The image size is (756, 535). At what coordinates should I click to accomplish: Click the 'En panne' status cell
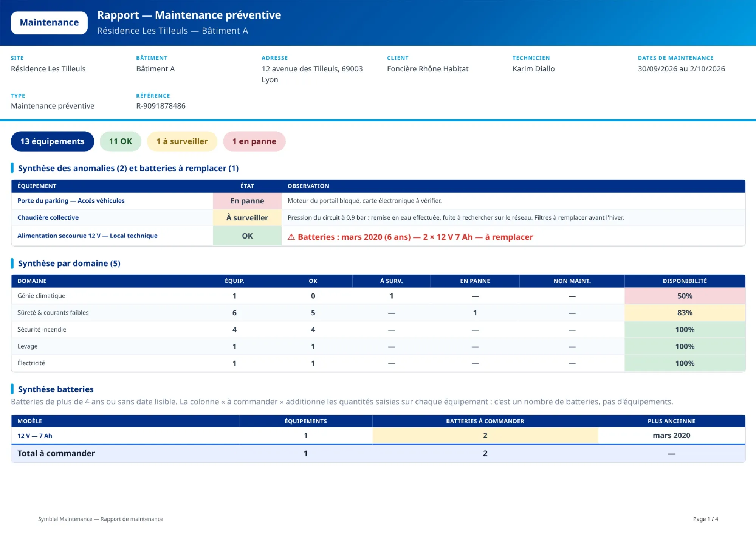click(247, 201)
